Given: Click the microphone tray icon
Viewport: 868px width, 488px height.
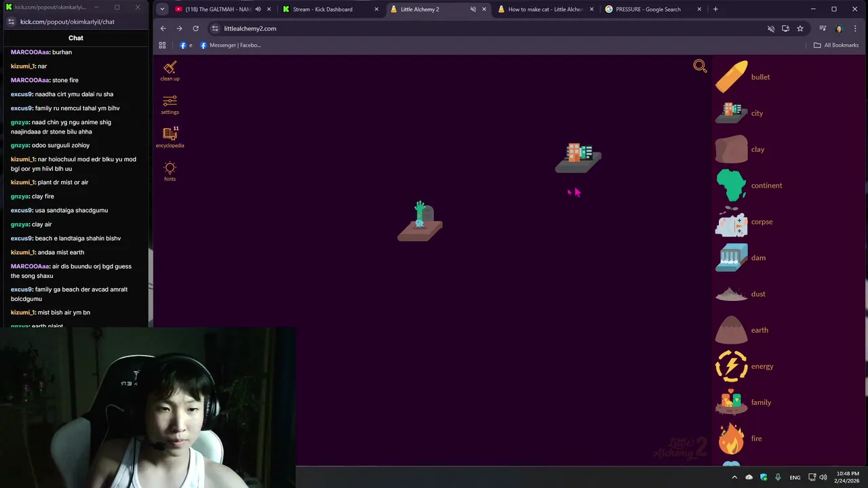Looking at the screenshot, I should click(778, 477).
